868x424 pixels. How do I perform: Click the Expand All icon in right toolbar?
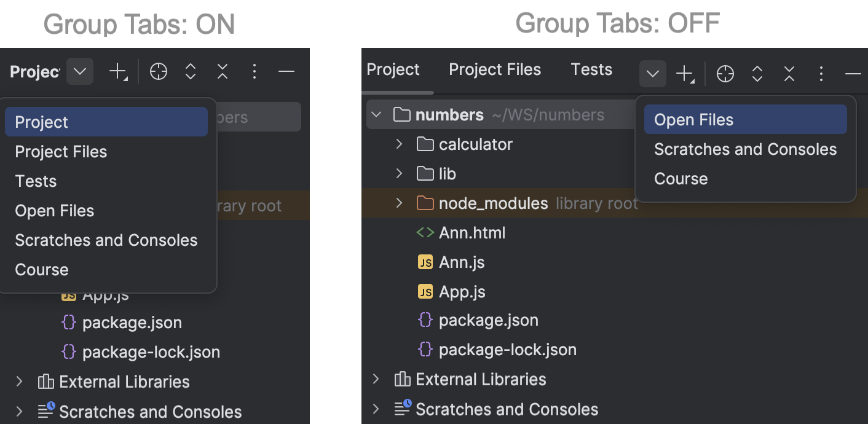757,74
